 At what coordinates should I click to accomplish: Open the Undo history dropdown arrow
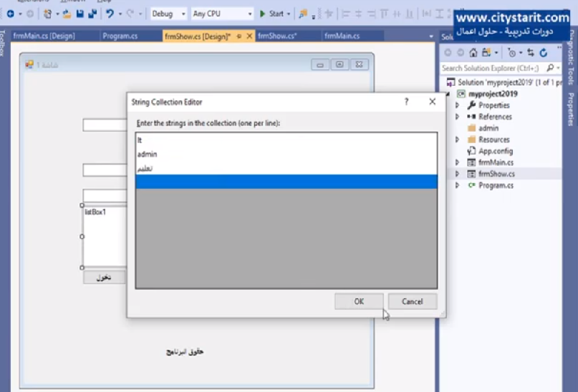[120, 14]
